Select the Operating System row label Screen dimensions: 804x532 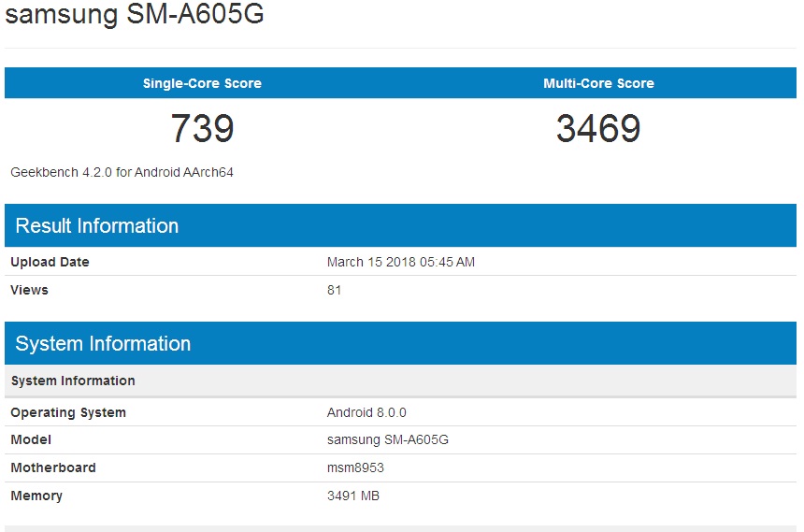(68, 412)
